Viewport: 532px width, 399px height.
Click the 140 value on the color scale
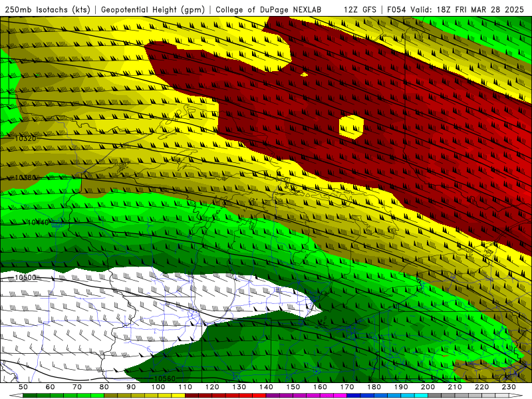266,387
